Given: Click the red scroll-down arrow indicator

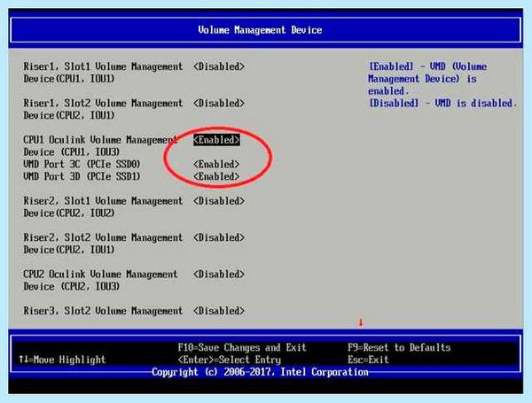Looking at the screenshot, I should coord(361,322).
